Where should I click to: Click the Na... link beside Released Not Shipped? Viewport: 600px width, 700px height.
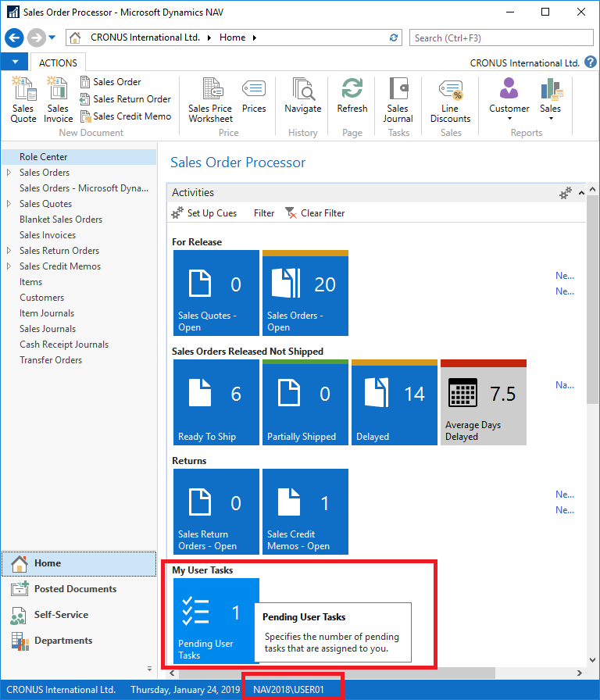(x=565, y=385)
